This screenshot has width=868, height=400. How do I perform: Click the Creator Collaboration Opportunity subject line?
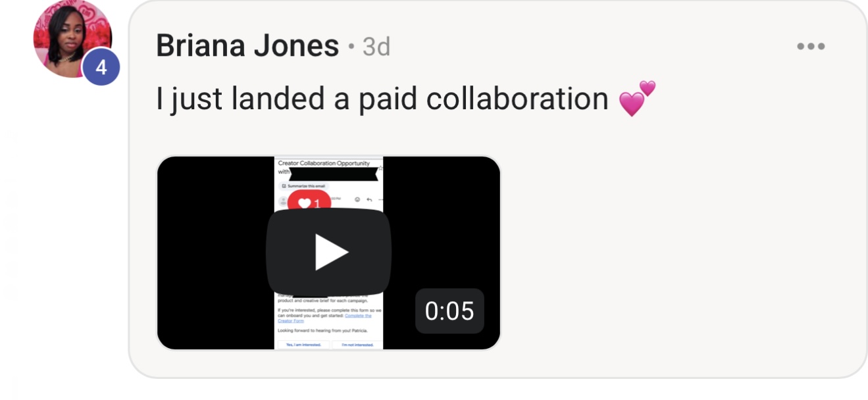click(x=324, y=163)
